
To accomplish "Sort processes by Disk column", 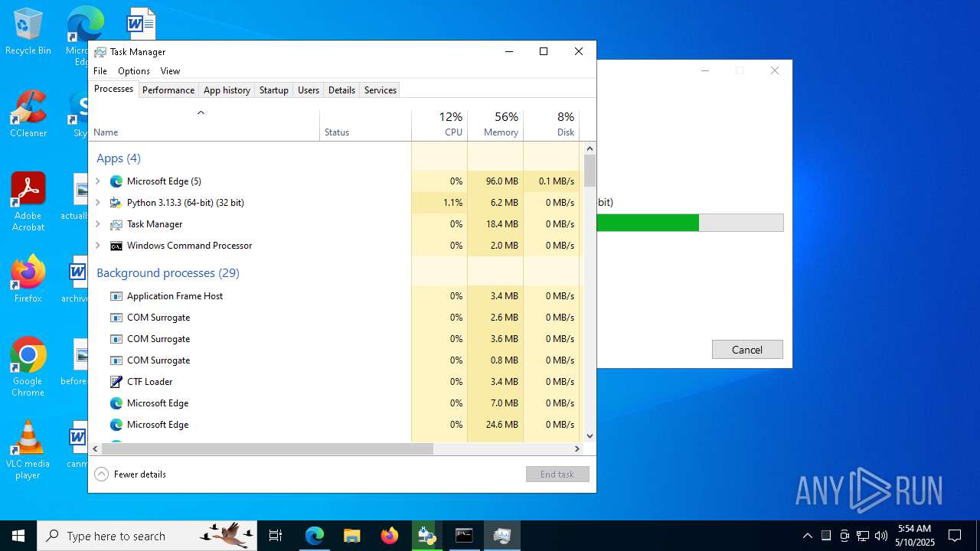I will [x=551, y=126].
